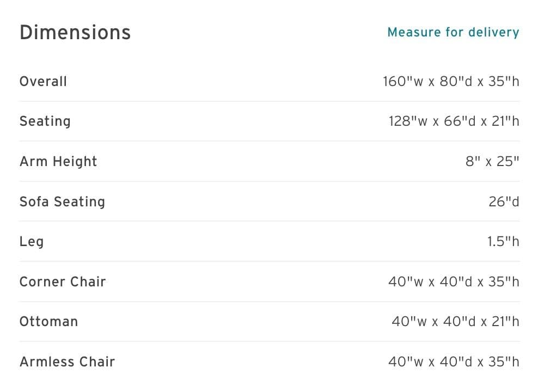
Task: Click the seating size 128"w x 66"d x 21"h
Action: [454, 121]
